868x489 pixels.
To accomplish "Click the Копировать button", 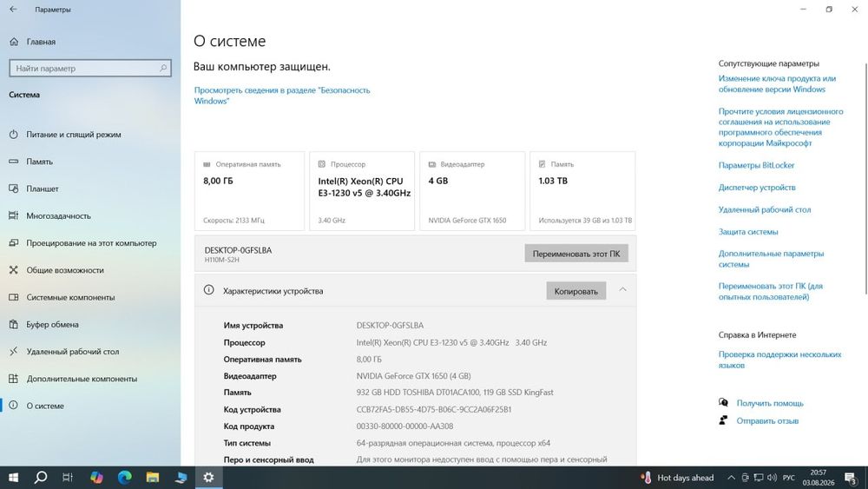I will (575, 291).
